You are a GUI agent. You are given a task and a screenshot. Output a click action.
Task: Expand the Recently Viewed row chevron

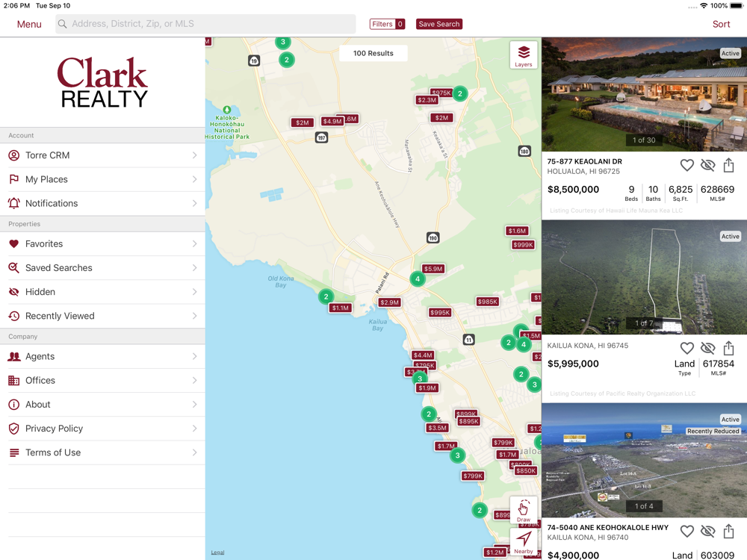click(194, 316)
